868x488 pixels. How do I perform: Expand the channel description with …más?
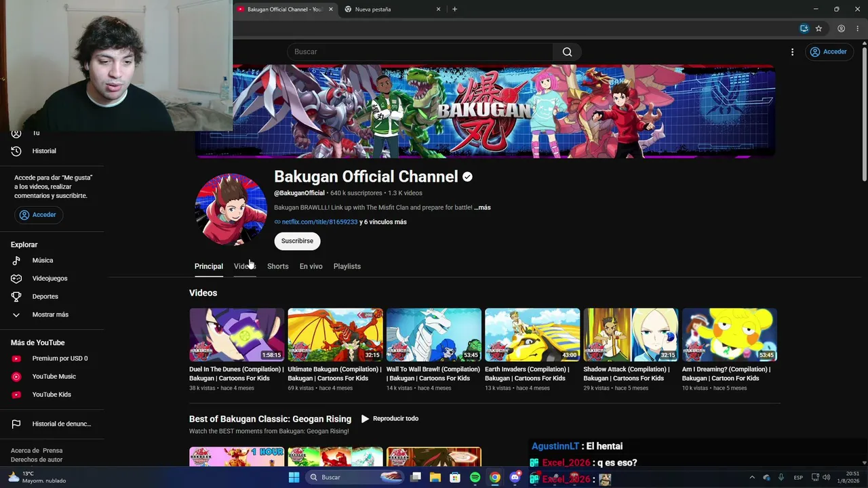pyautogui.click(x=482, y=207)
